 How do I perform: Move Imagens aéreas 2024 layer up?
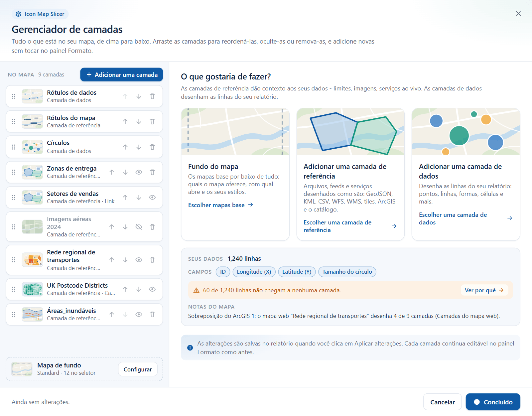(112, 227)
